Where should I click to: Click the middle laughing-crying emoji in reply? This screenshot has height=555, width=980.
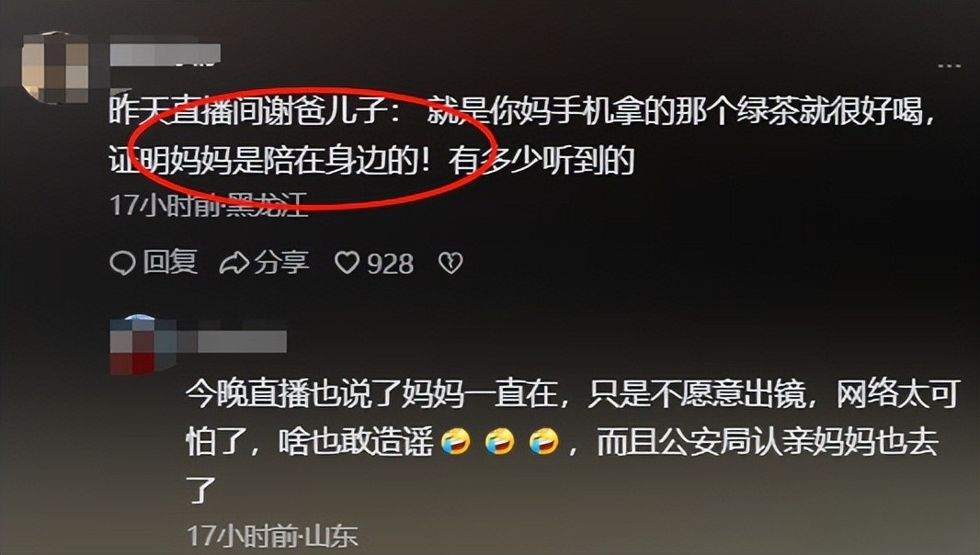point(500,442)
